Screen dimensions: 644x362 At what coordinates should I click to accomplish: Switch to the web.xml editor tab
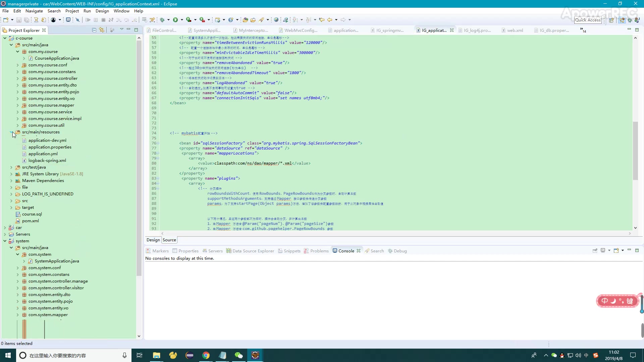515,30
